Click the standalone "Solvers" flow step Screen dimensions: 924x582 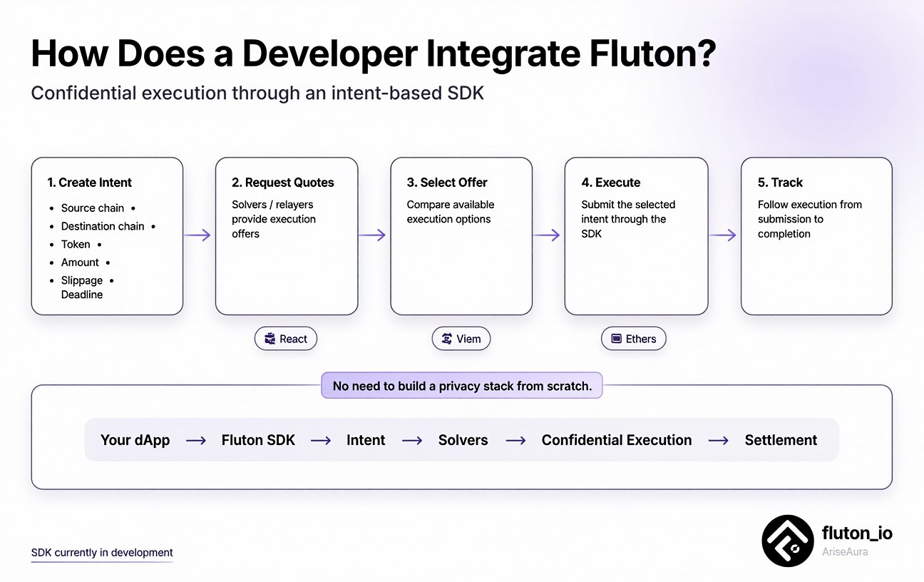click(463, 440)
